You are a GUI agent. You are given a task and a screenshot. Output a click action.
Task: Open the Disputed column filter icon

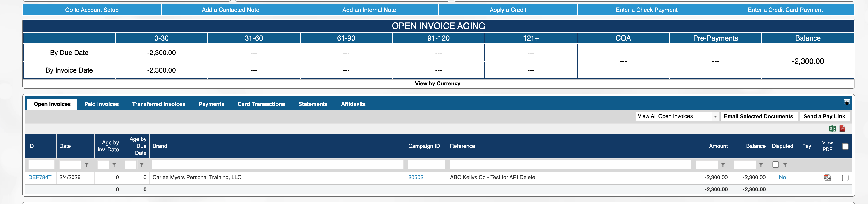pyautogui.click(x=785, y=165)
